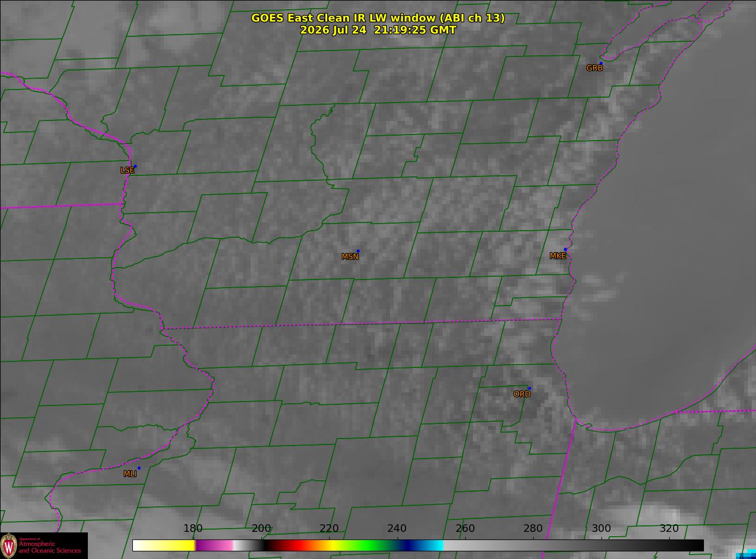The image size is (756, 559).
Task: Click the MSN station label
Action: pyautogui.click(x=350, y=257)
